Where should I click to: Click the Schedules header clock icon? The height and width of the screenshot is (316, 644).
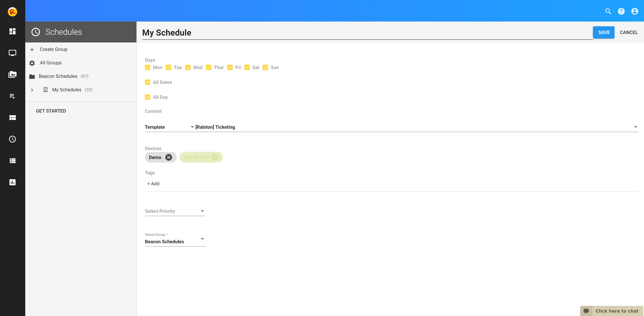36,32
